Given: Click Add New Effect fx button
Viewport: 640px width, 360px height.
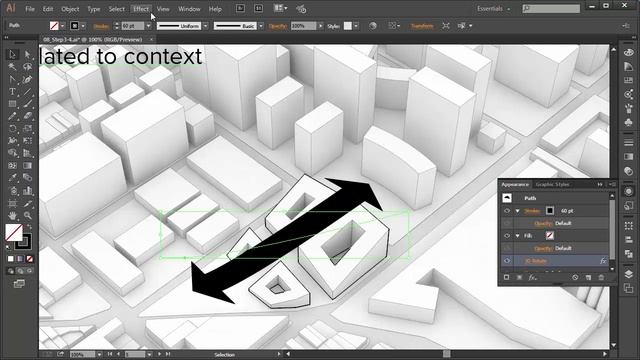Looking at the screenshot, I should coord(532,278).
